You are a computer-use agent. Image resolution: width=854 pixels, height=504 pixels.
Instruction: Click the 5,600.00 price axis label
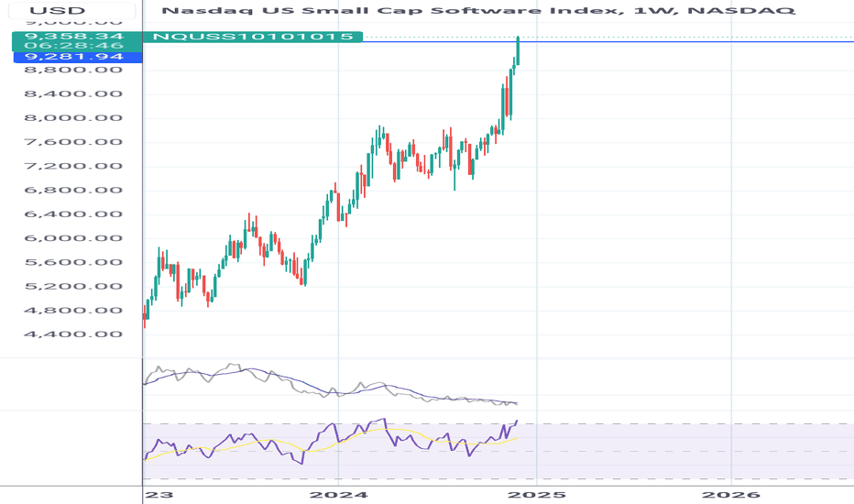[x=73, y=262]
